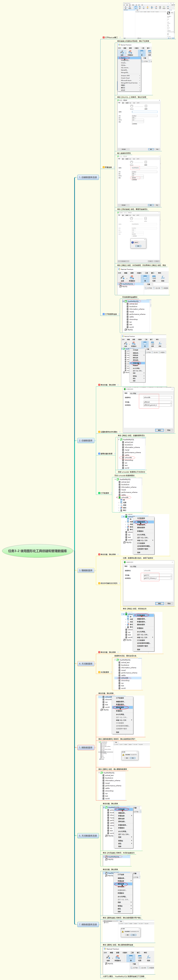Click 取消 button in 新建数据库 dialog

169,430
